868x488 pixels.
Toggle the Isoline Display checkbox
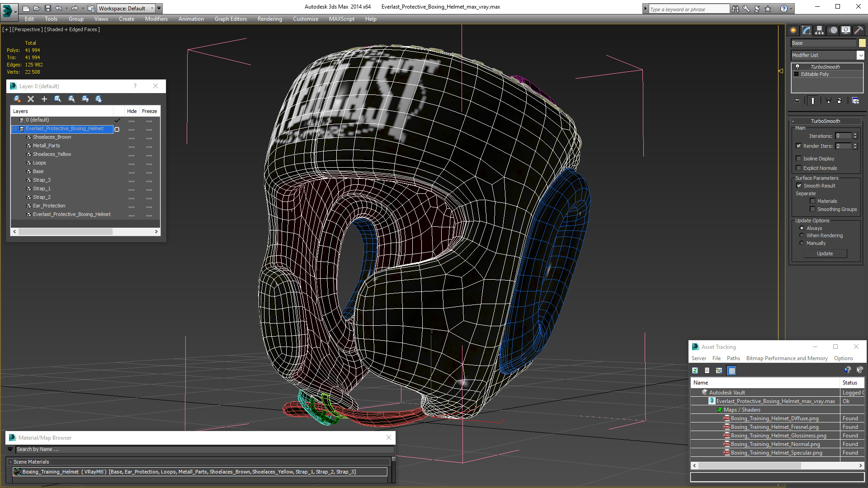pos(798,159)
